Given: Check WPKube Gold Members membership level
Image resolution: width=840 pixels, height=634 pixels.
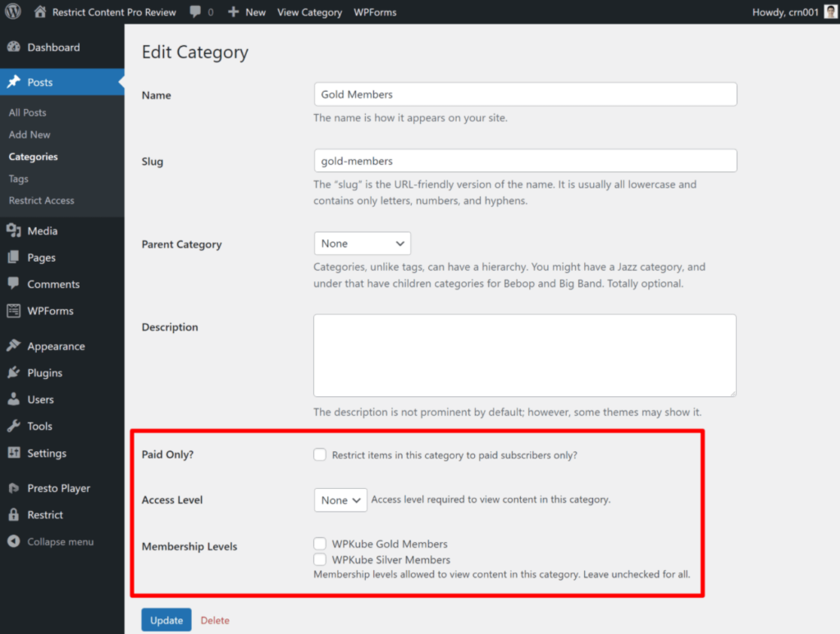Looking at the screenshot, I should (320, 544).
